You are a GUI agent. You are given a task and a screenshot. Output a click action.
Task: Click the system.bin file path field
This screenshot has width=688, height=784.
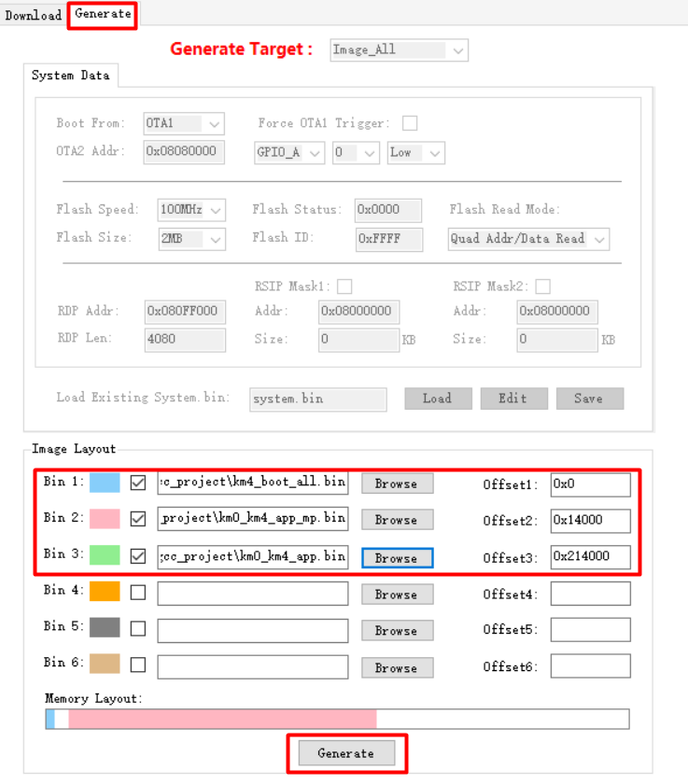tap(318, 399)
